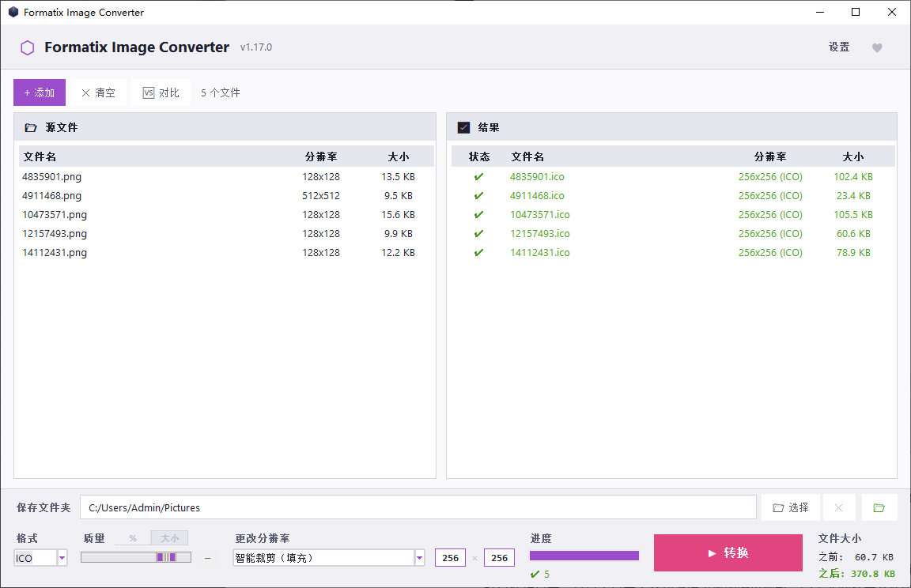Click the results 文件名 column header
The height and width of the screenshot is (588, 911).
pyautogui.click(x=527, y=157)
